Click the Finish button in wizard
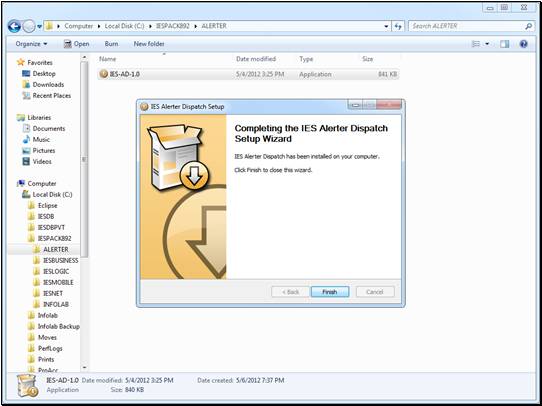This screenshot has height=406, width=542. click(x=330, y=292)
